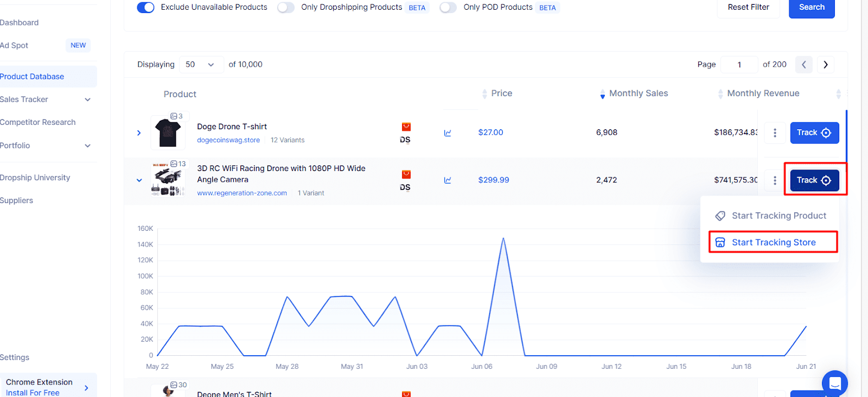Viewport: 868px width, 397px height.
Task: Open Dashboard in the sidebar
Action: click(19, 23)
